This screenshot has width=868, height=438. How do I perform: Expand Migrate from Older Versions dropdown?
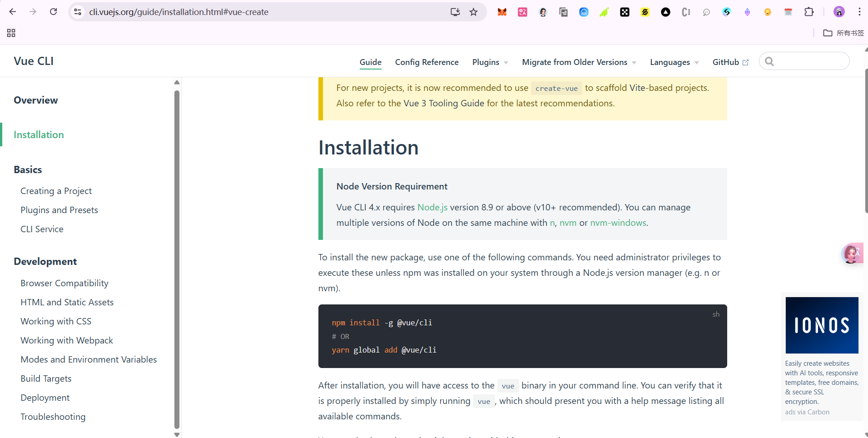(579, 62)
